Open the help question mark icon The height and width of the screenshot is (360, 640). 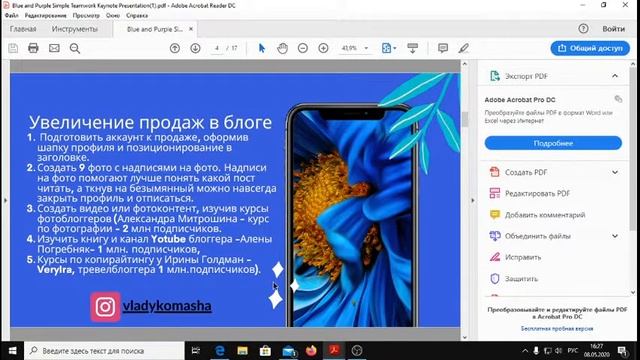(583, 29)
